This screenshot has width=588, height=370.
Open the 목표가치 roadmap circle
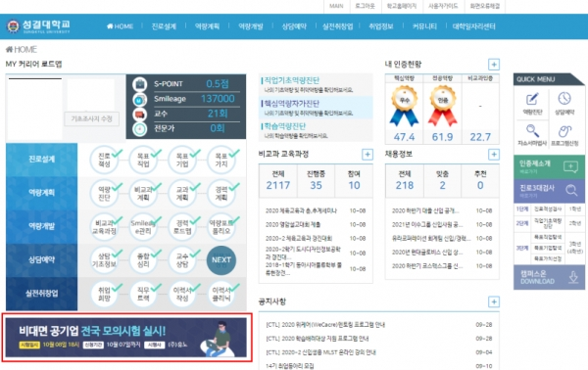(221, 160)
